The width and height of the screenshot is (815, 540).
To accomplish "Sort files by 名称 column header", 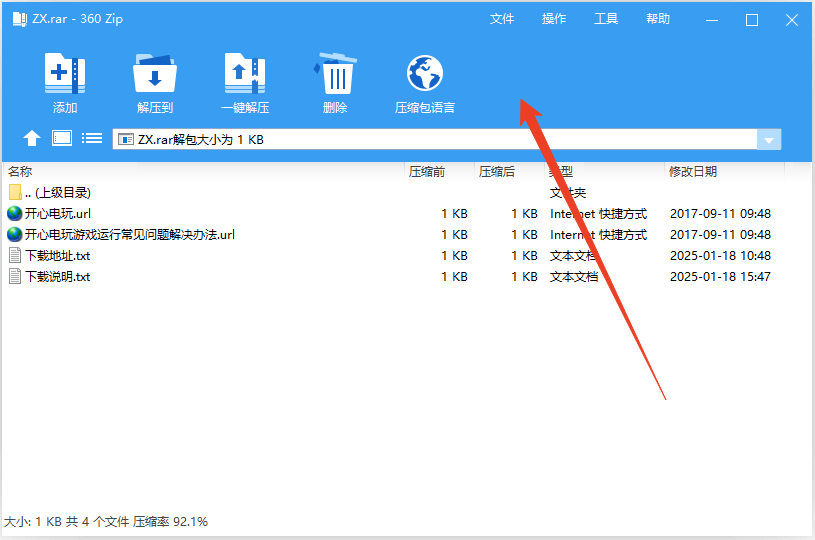I will point(21,172).
